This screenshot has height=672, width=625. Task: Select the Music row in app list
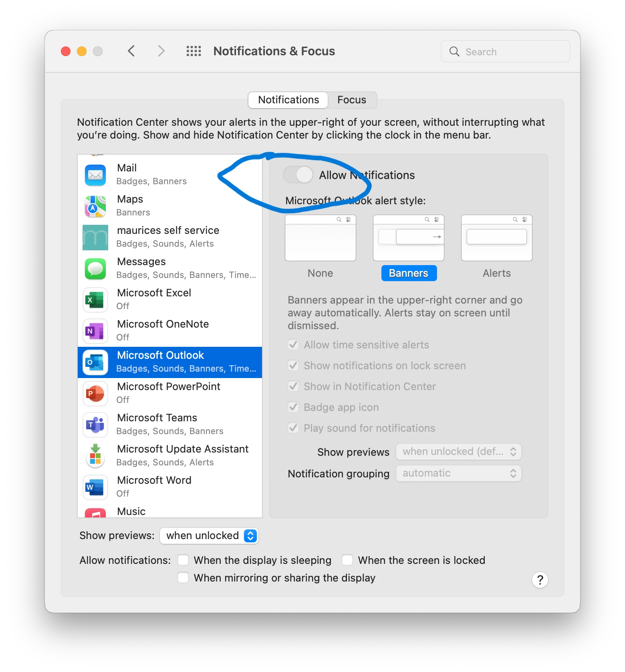[170, 510]
